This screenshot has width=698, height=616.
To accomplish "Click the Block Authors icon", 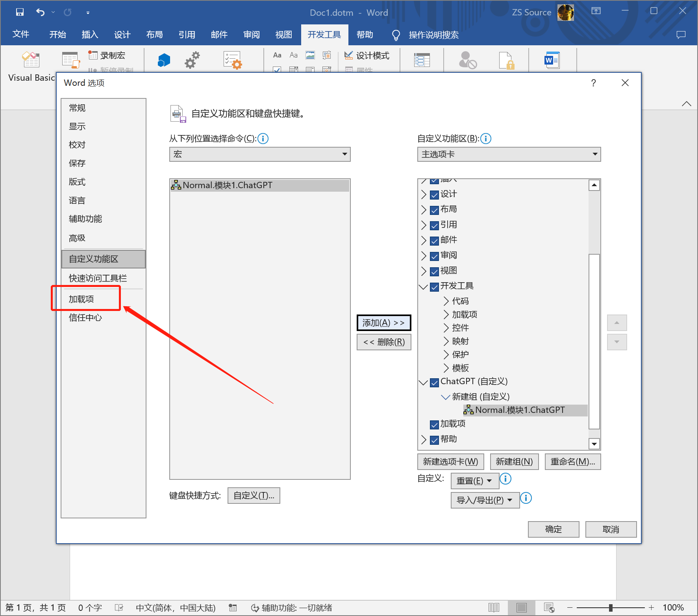I will click(x=467, y=60).
